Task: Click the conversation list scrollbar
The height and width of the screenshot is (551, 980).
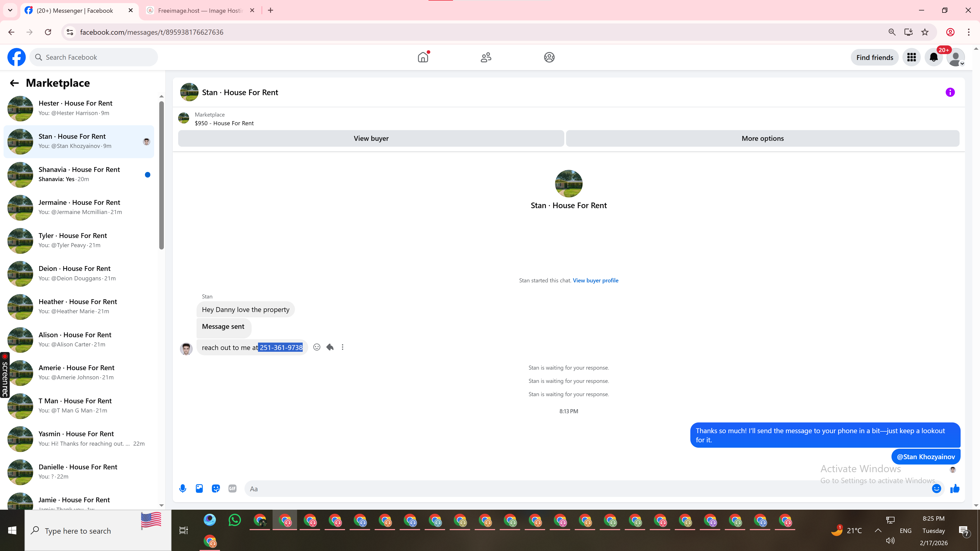Action: click(161, 175)
